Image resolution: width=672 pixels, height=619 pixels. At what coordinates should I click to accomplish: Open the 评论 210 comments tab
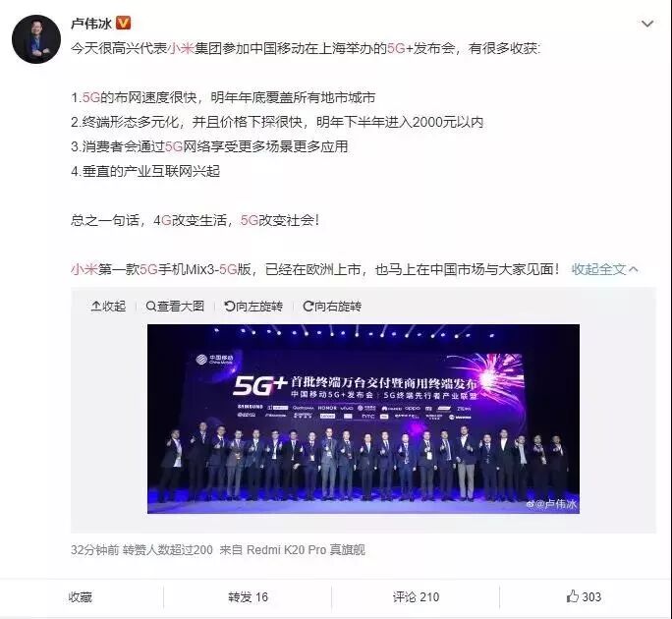[416, 596]
